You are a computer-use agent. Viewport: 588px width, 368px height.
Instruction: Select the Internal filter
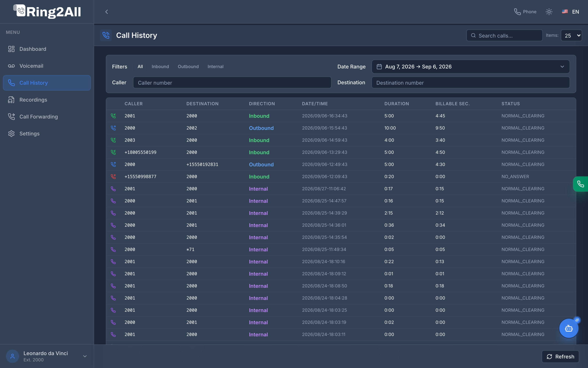215,66
